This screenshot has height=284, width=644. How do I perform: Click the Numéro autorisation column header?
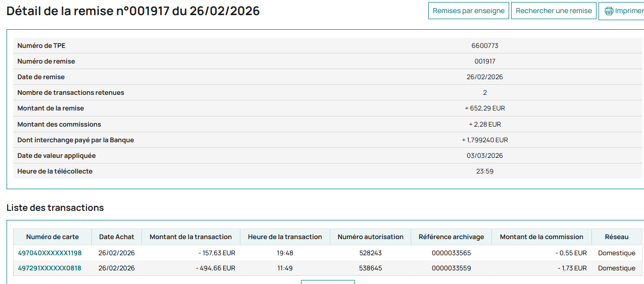pyautogui.click(x=371, y=237)
